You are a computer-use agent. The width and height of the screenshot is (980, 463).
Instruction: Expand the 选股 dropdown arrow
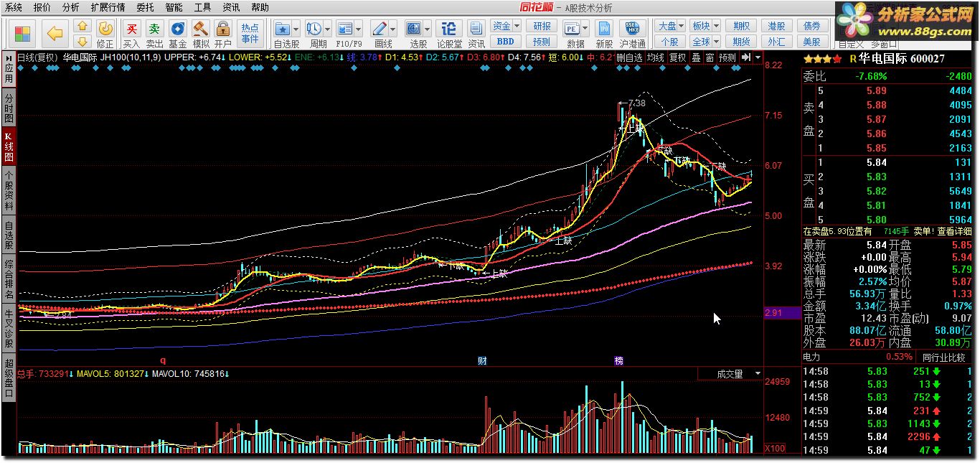427,29
